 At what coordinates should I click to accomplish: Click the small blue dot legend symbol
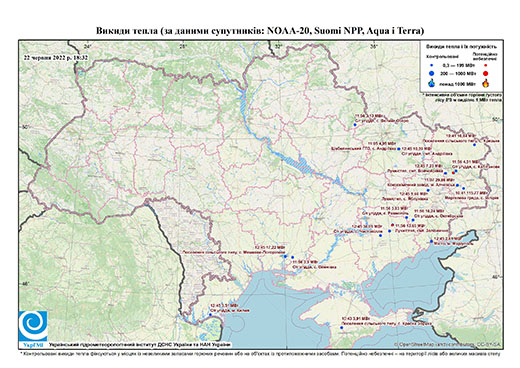click(432, 66)
